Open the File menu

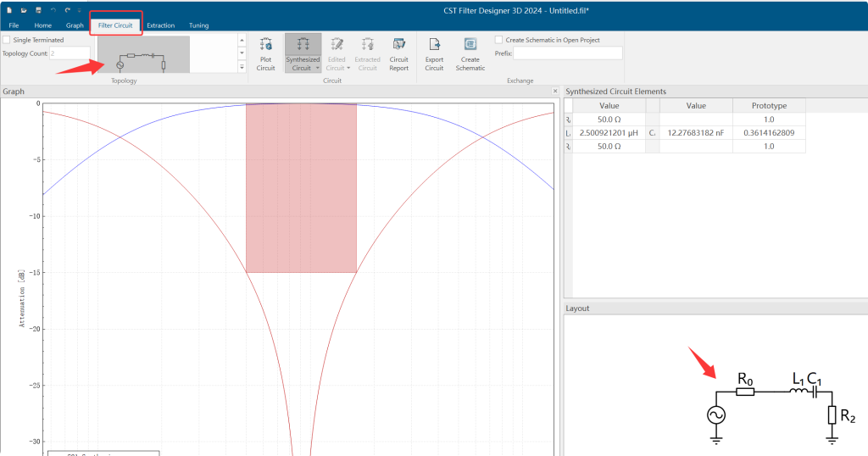14,25
